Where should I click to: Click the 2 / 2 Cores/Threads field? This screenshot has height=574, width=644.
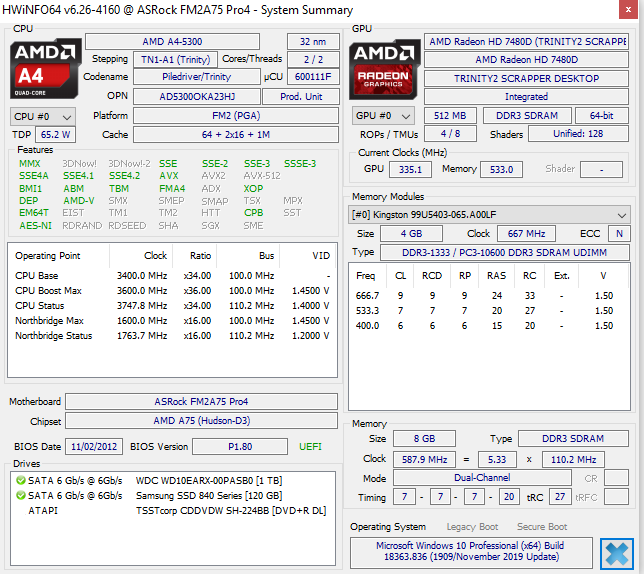click(313, 60)
